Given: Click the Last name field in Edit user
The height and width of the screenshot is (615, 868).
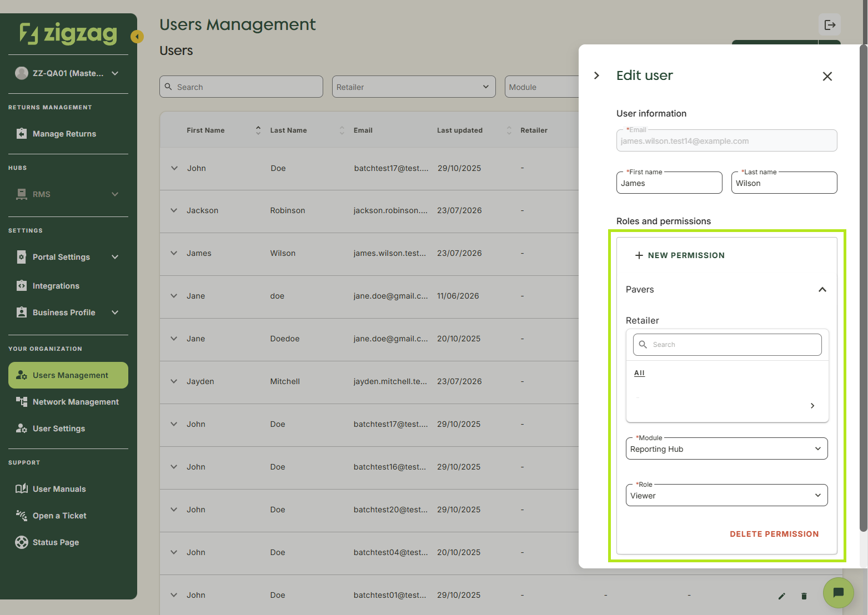Looking at the screenshot, I should tap(784, 183).
